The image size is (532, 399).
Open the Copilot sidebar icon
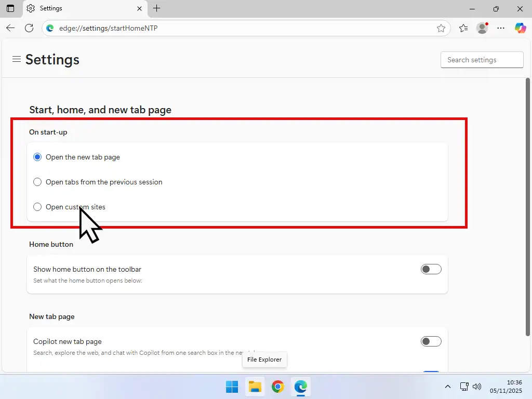pyautogui.click(x=521, y=28)
